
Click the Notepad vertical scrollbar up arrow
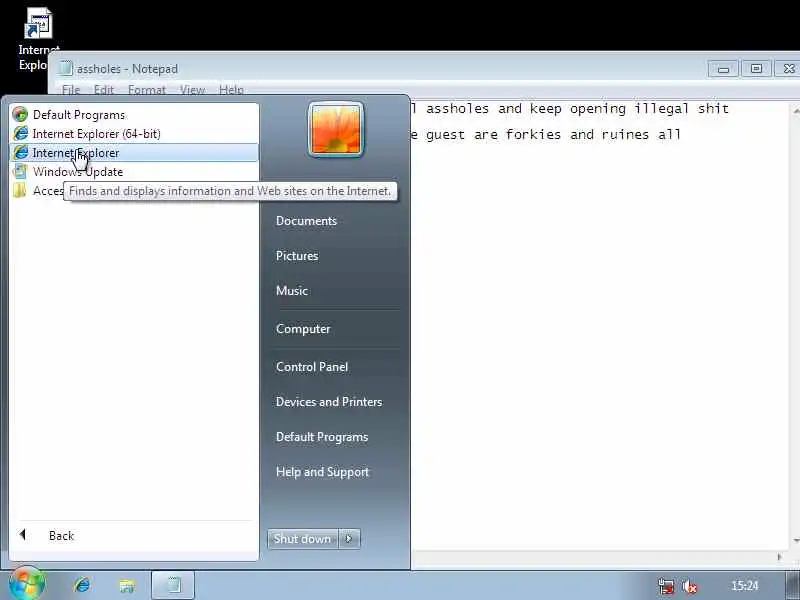(x=796, y=110)
